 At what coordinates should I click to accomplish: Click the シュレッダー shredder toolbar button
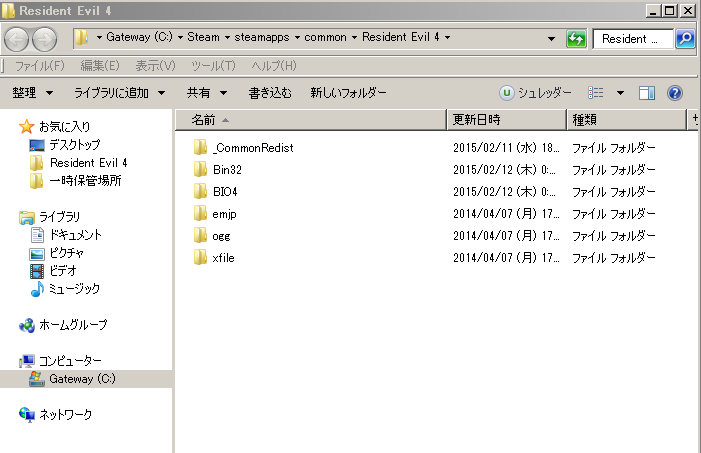(535, 93)
